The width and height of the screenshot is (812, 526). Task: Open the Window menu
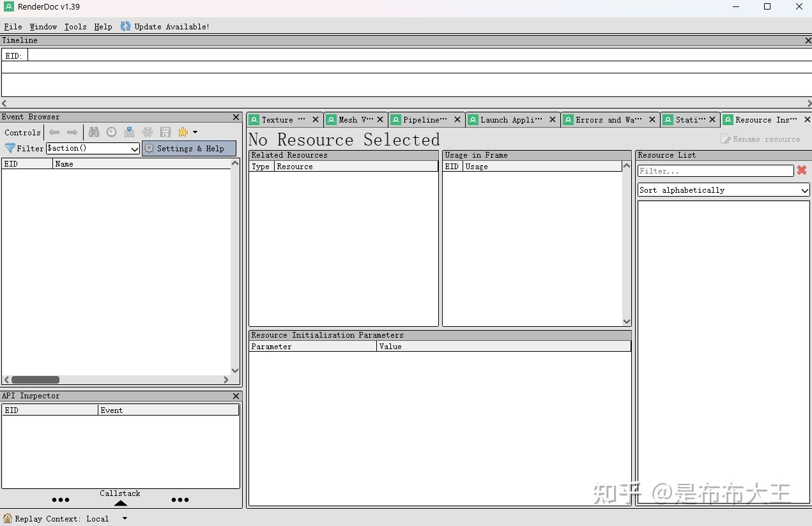tap(43, 27)
